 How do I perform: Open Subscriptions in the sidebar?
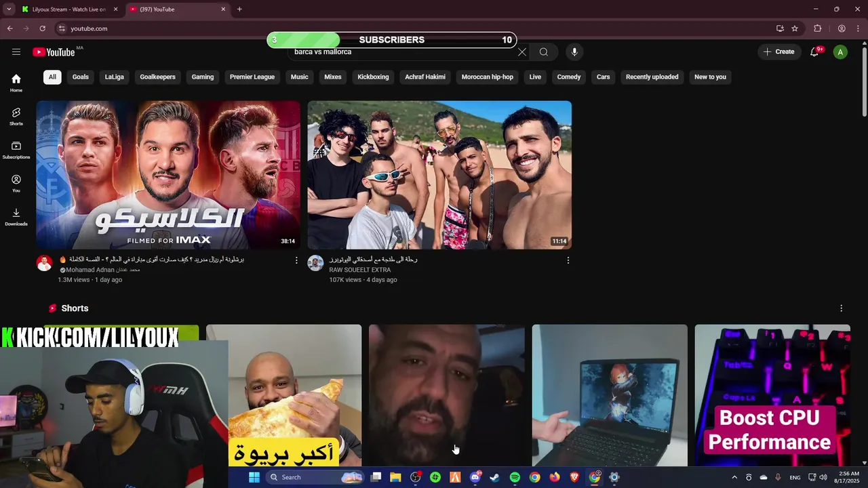coord(16,150)
